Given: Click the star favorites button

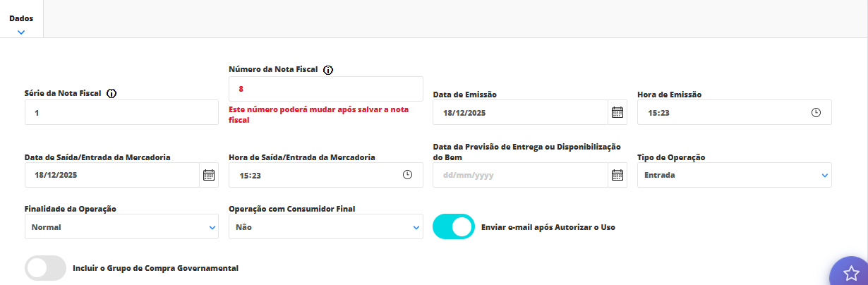Looking at the screenshot, I should (851, 273).
